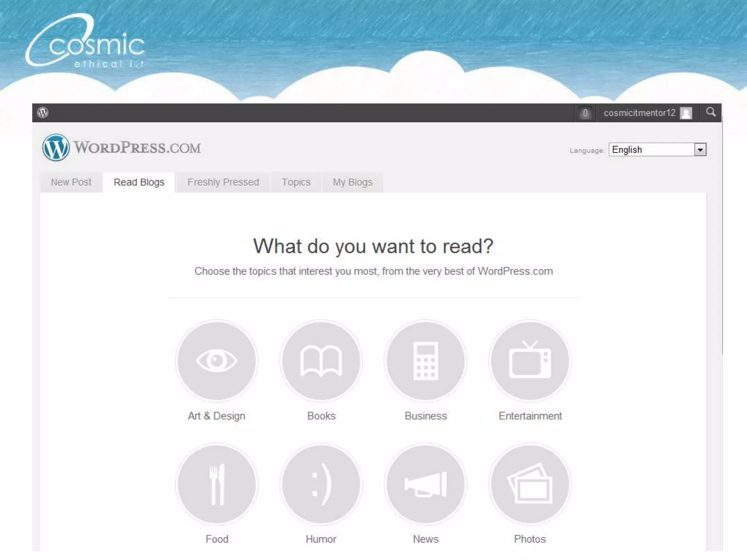Select the Art & Design eye icon
Screen dimensions: 747x560
(x=217, y=361)
